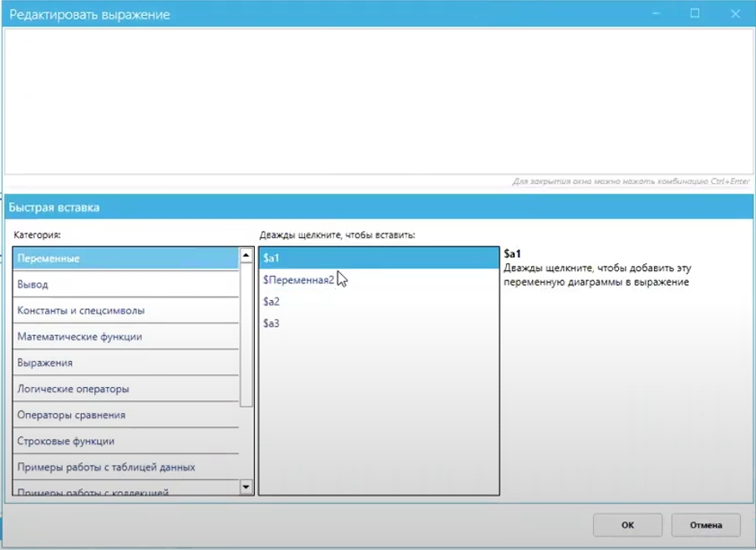Select the $a1 variable
This screenshot has width=756, height=550.
(x=378, y=258)
